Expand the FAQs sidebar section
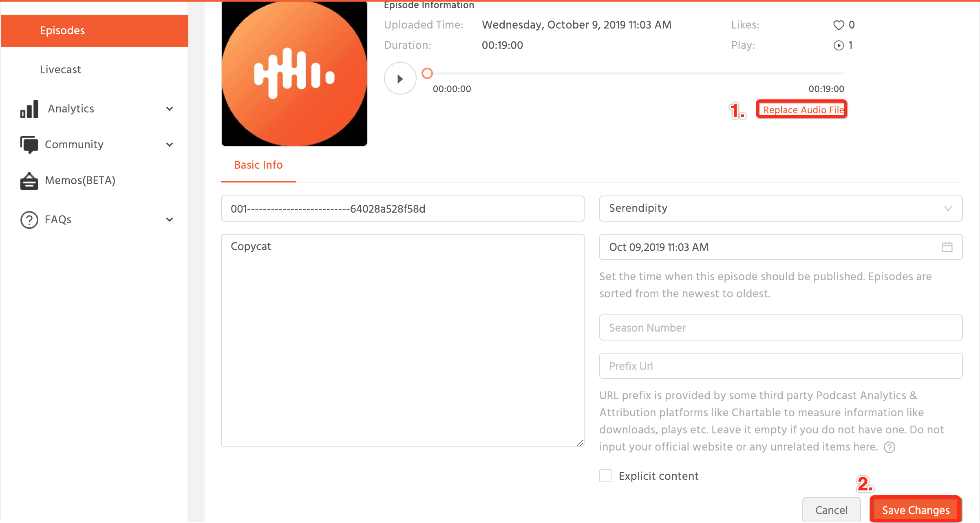The image size is (980, 523). pos(170,220)
